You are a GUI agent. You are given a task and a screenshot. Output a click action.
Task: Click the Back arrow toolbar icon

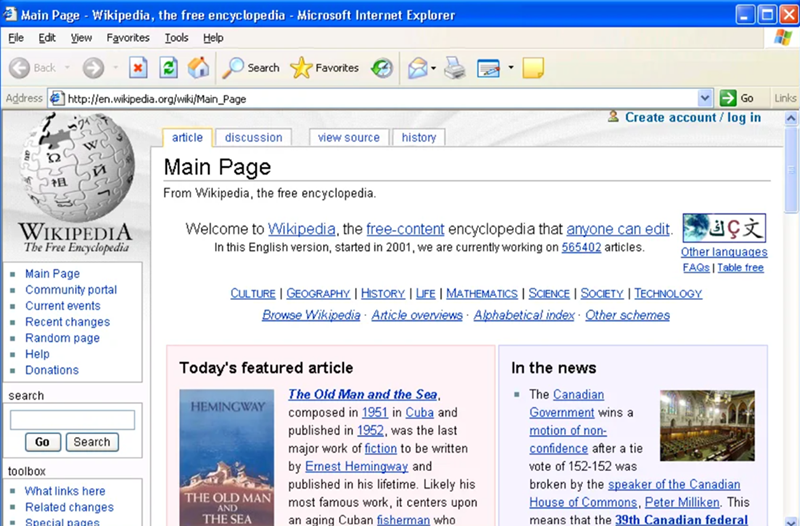point(19,68)
